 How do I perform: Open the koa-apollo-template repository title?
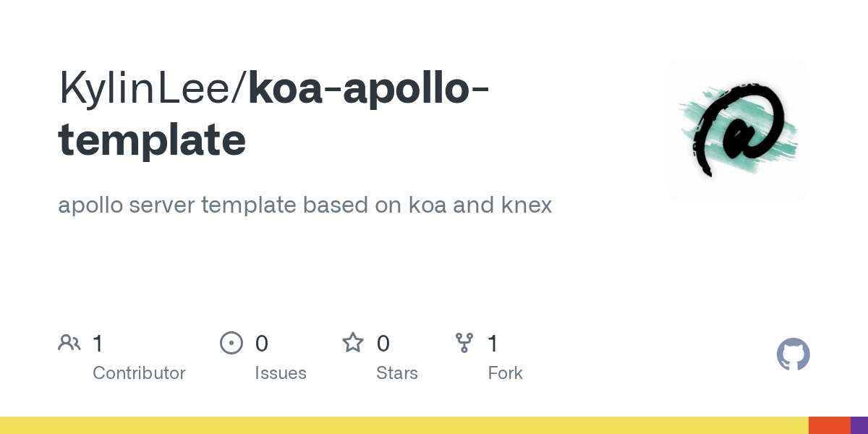(x=273, y=114)
